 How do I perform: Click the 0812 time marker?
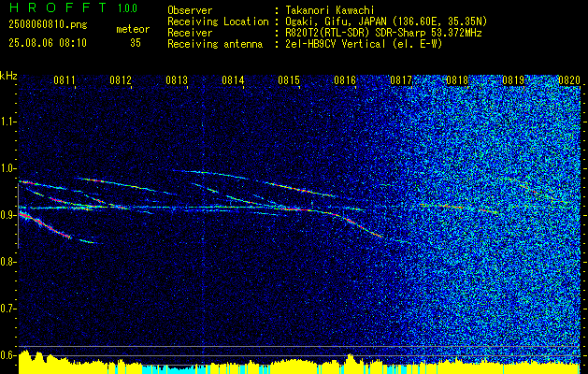coord(121,79)
